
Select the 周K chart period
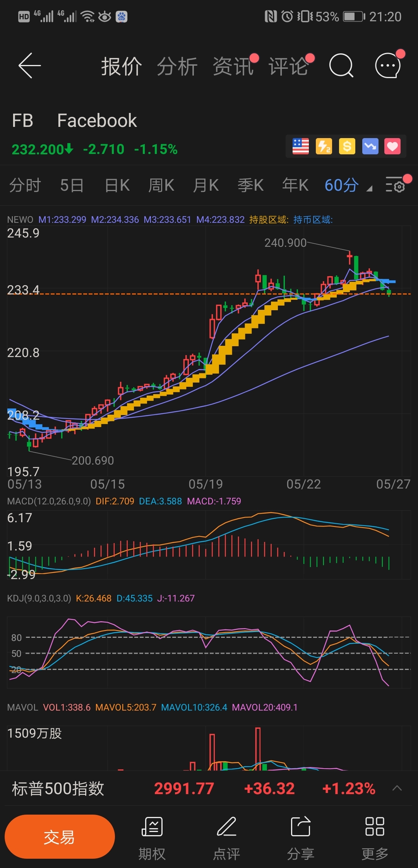(161, 185)
